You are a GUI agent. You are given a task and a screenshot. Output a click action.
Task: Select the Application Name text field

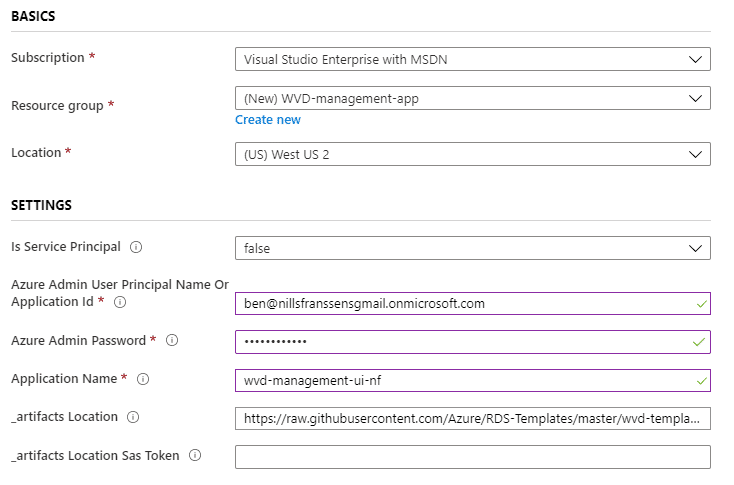pos(473,381)
